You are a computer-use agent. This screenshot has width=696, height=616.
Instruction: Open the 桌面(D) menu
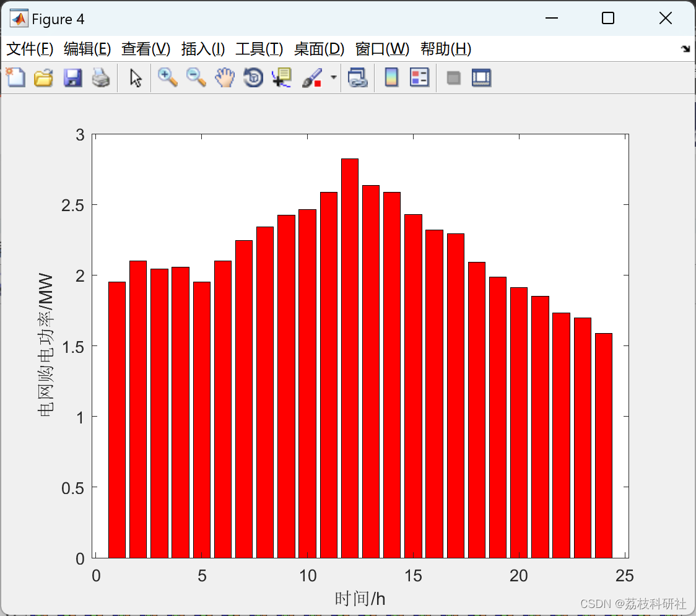point(319,49)
